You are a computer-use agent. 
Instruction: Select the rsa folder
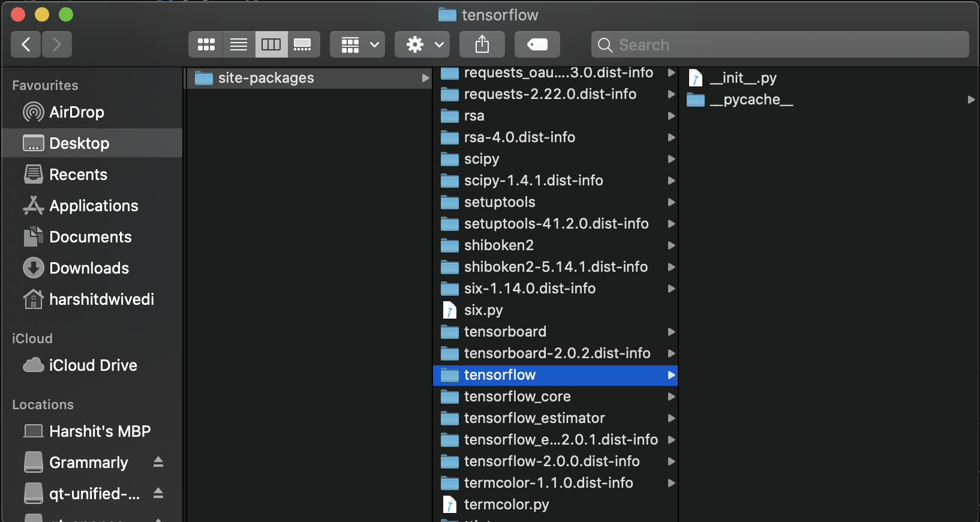click(x=555, y=116)
